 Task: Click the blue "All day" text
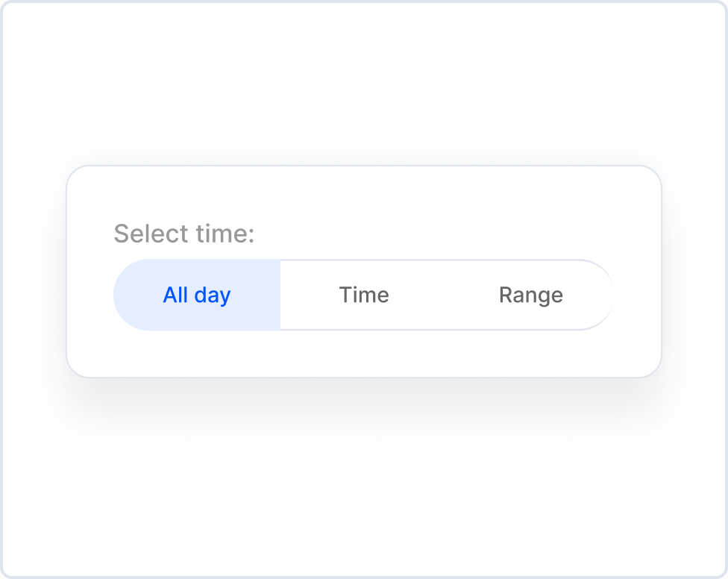[197, 295]
